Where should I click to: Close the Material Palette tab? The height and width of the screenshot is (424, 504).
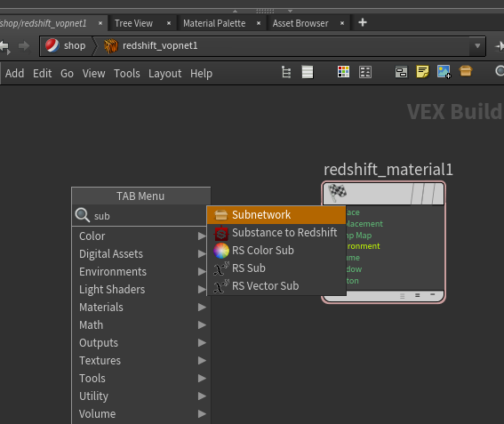(x=259, y=23)
